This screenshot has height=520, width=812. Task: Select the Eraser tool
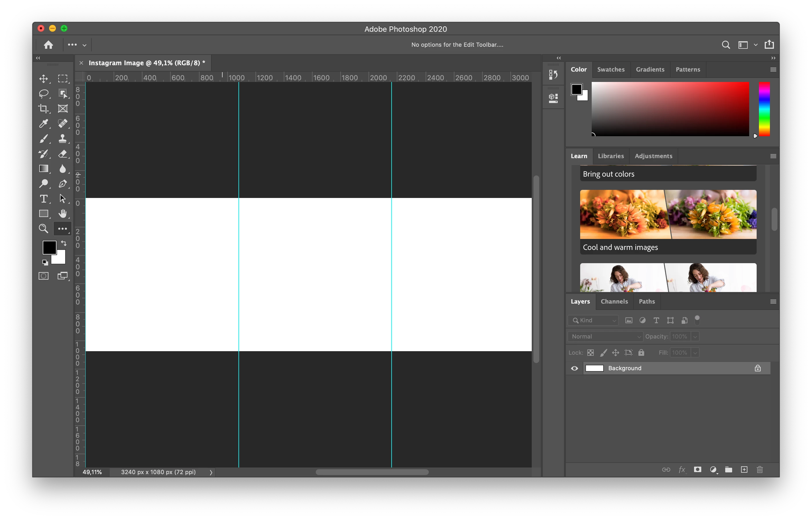pos(62,154)
